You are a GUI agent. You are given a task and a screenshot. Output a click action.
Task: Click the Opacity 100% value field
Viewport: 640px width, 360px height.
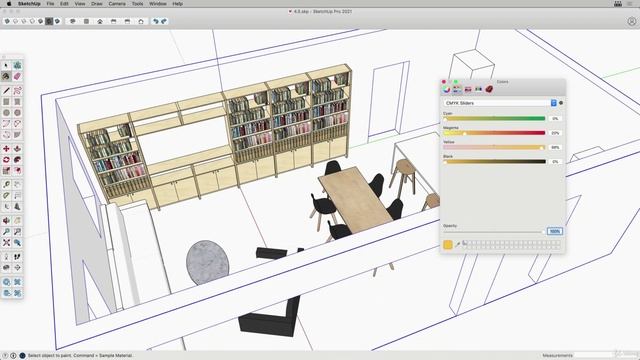click(555, 231)
